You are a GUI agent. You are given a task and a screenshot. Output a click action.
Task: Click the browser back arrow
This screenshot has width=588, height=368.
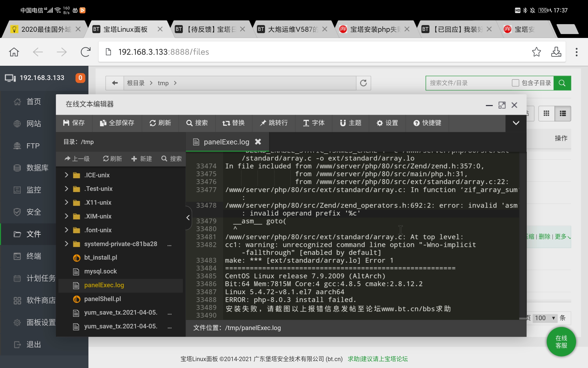(38, 52)
